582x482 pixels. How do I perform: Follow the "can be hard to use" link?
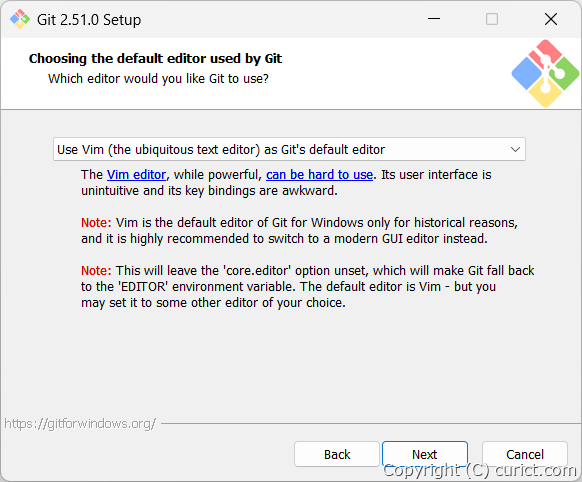[x=319, y=175]
